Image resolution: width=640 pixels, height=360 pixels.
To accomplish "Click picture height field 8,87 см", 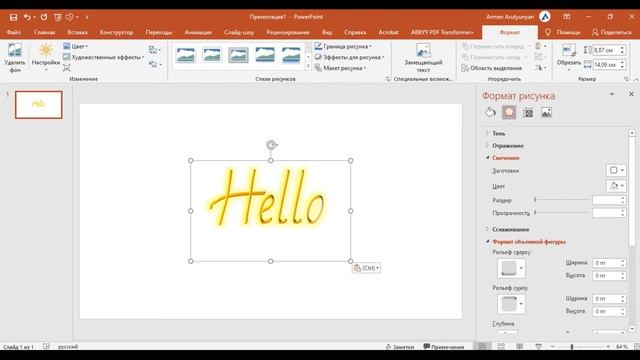I will point(605,50).
